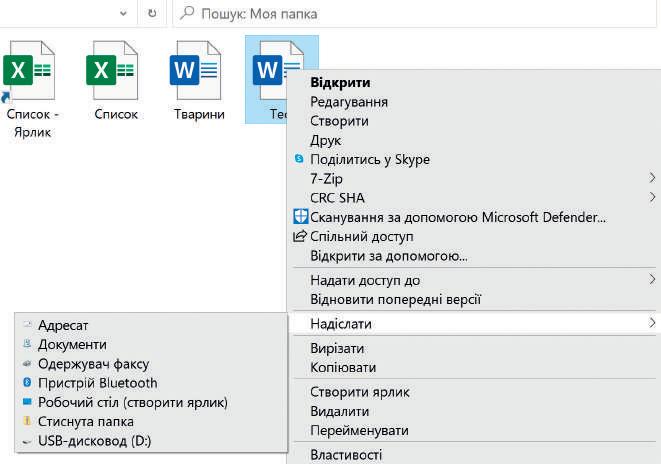Expand the CRC SHA submenu arrow
Viewport: 661px width, 464px height.
coord(652,198)
